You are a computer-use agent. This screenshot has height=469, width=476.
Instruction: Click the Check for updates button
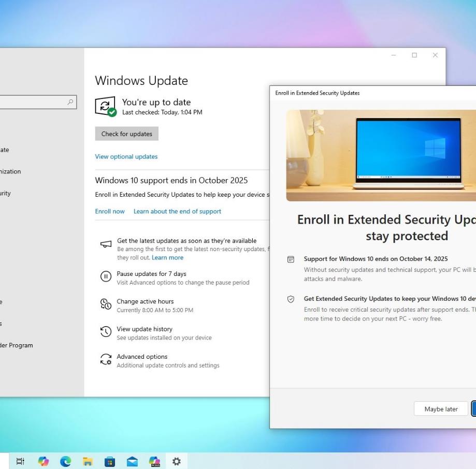pyautogui.click(x=126, y=134)
